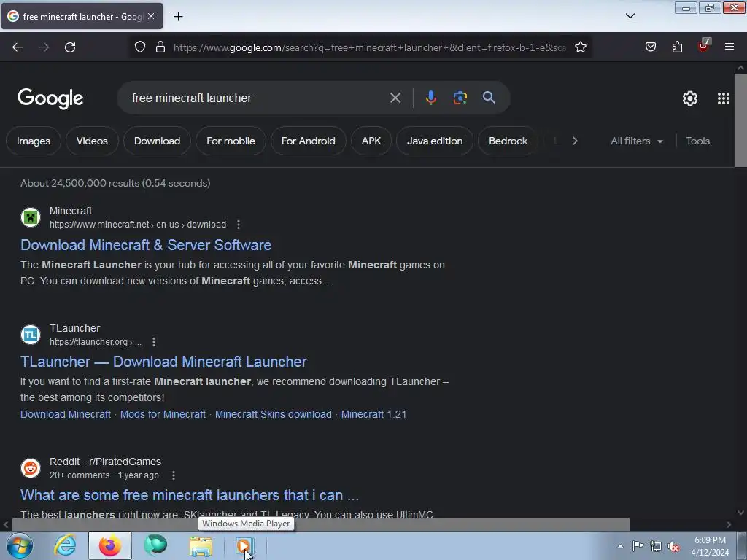This screenshot has width=747, height=560.
Task: Apply the For mobile filter chip
Action: click(231, 141)
